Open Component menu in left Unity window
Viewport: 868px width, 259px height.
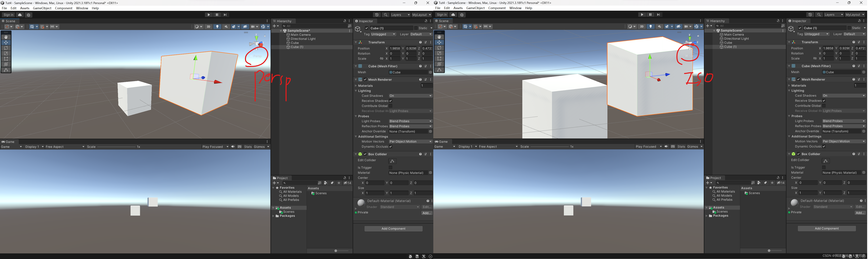[64, 8]
